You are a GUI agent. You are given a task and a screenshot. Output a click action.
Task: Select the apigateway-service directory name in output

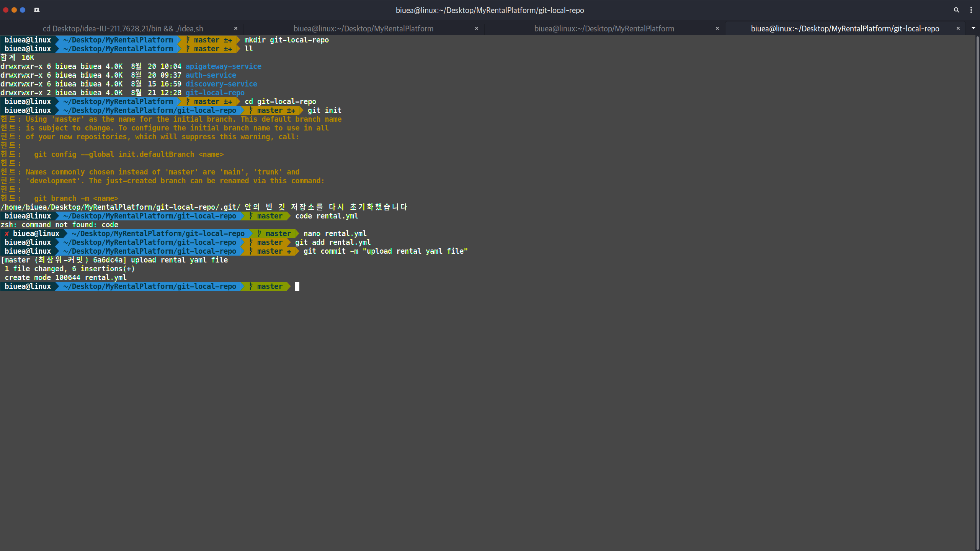coord(224,66)
